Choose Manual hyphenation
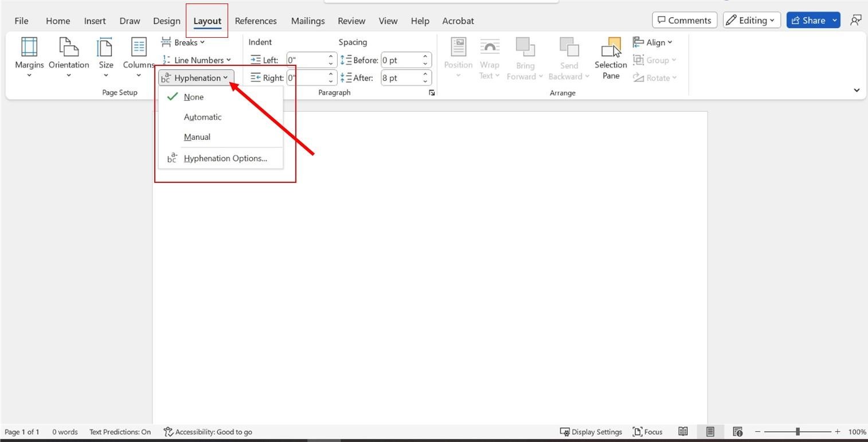Viewport: 868px width, 442px height. click(x=197, y=137)
